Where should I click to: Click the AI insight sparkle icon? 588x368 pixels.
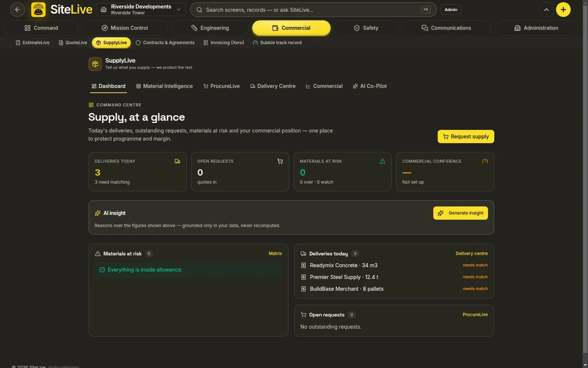(x=98, y=213)
